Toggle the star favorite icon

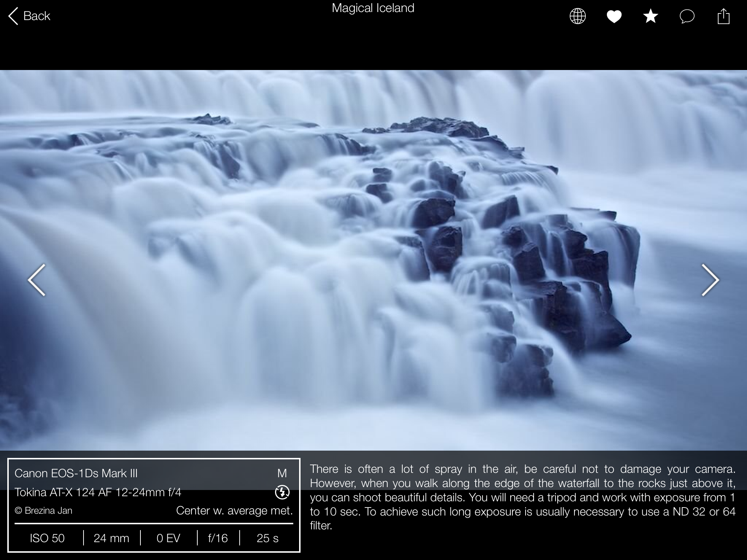coord(651,16)
